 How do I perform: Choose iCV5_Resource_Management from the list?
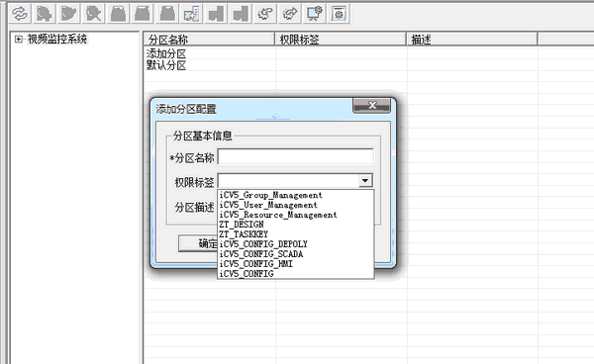tap(295, 215)
